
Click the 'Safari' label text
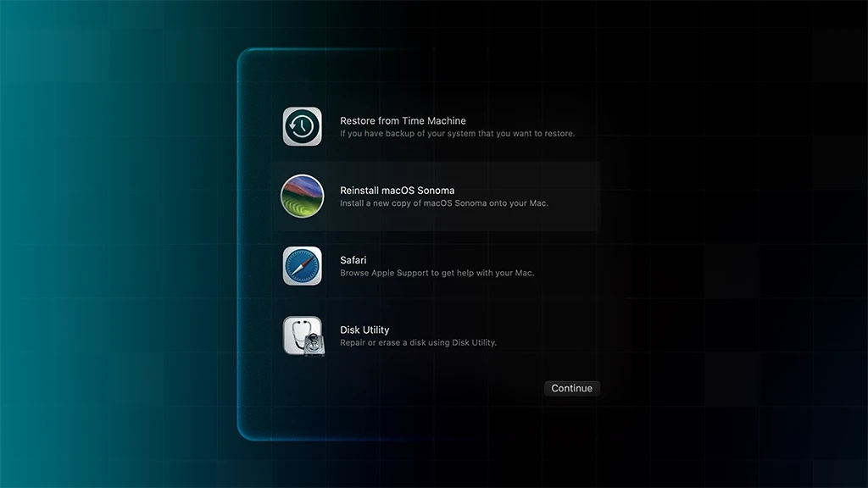coord(354,260)
